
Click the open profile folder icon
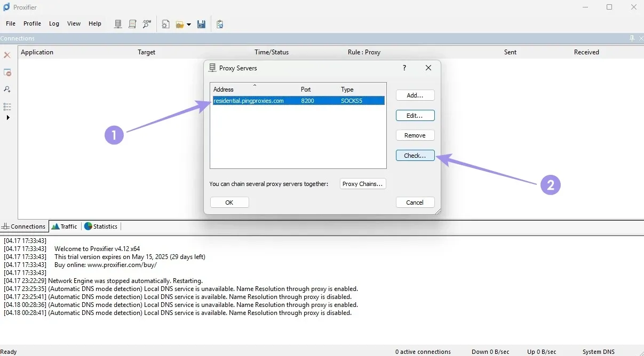180,25
